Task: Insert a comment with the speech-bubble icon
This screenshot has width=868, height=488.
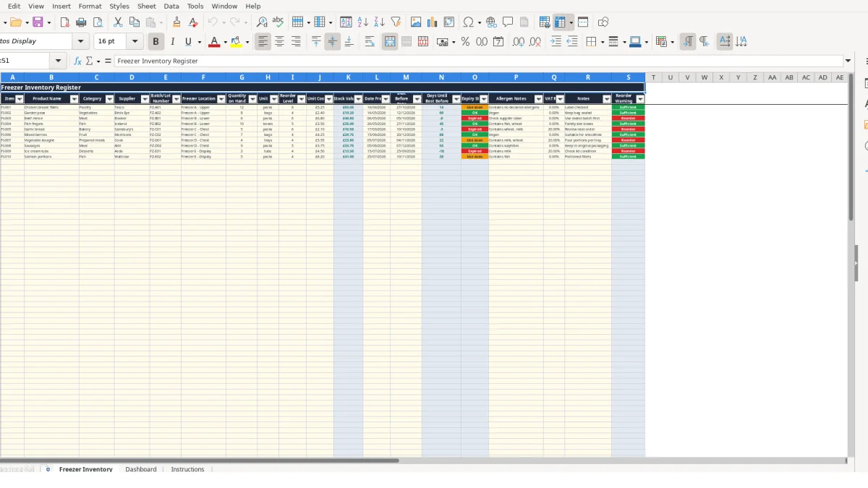Action: coord(508,22)
